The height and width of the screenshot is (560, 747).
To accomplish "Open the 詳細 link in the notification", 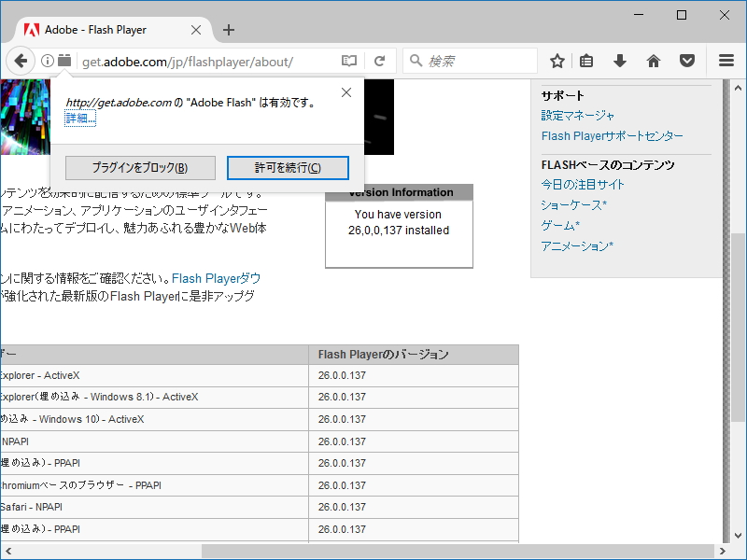I will [x=78, y=117].
